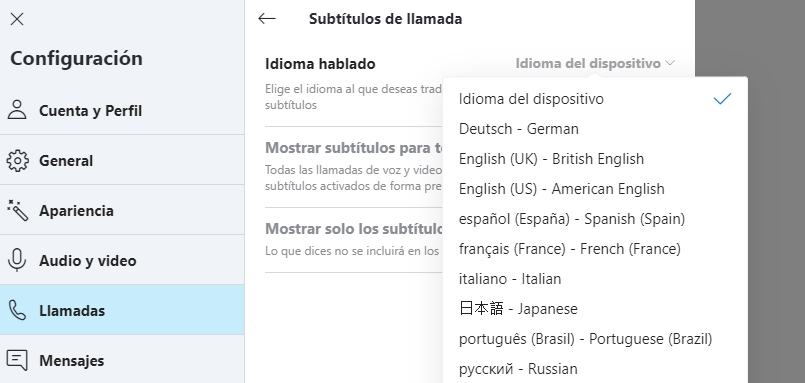
Task: Click the Audio y video microphone icon
Action: click(x=17, y=260)
